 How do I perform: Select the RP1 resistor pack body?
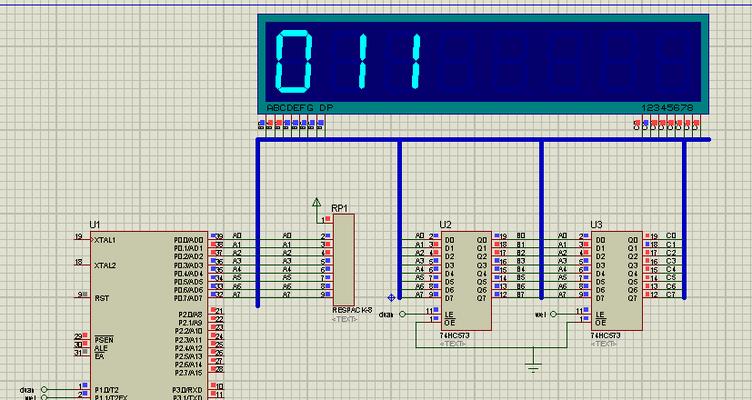click(x=343, y=260)
